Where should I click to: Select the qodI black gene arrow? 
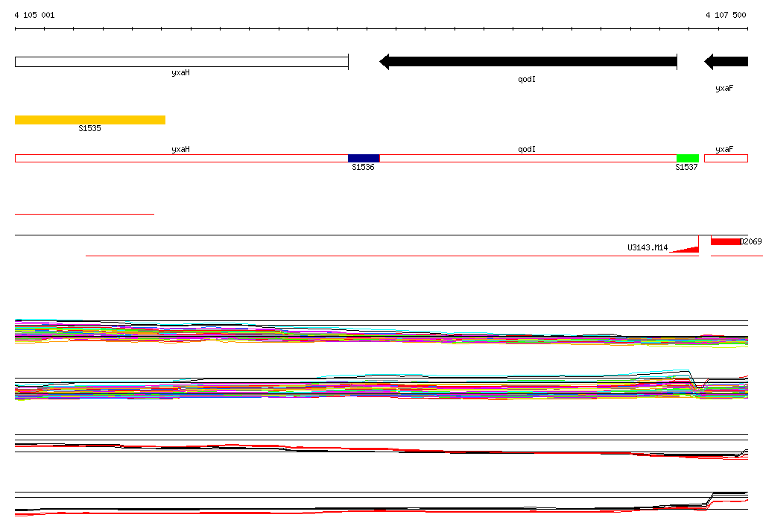click(528, 62)
